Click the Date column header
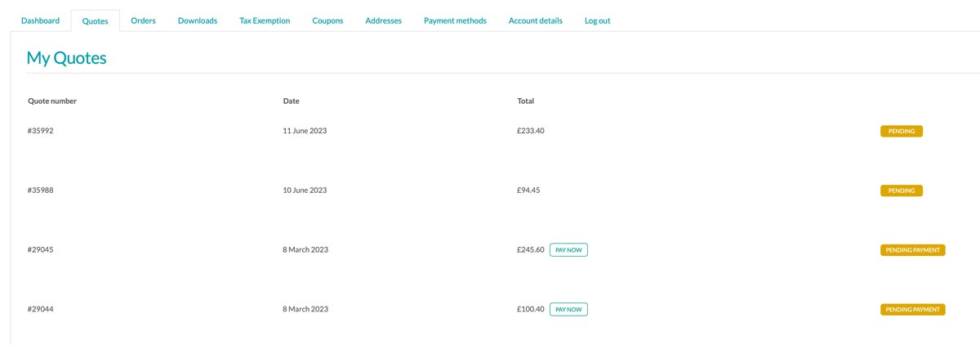The image size is (980, 345). (x=291, y=101)
